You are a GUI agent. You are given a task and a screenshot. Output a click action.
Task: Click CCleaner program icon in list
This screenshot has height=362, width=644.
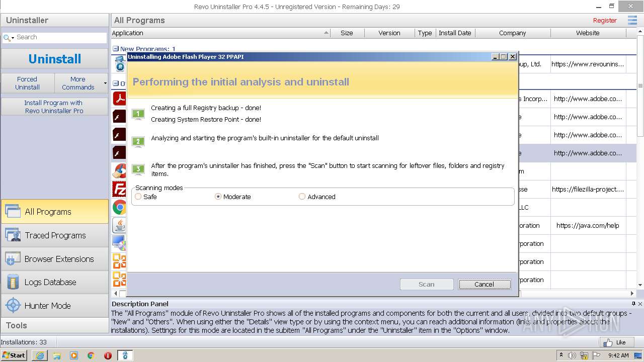[x=119, y=171]
